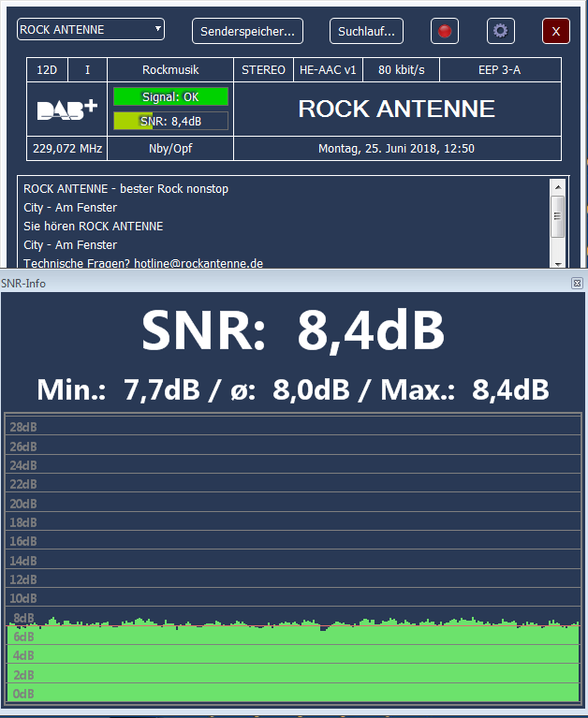This screenshot has height=718, width=588.
Task: Select the 12D channel cell
Action: coord(47,70)
